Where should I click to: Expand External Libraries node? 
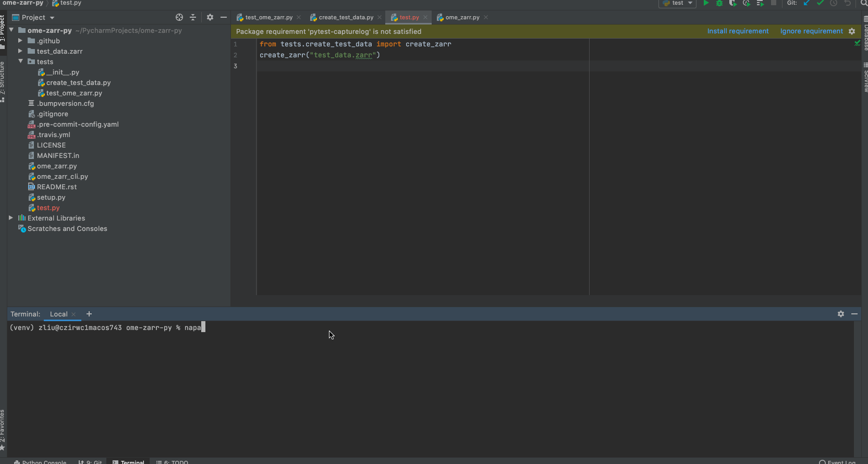click(11, 218)
